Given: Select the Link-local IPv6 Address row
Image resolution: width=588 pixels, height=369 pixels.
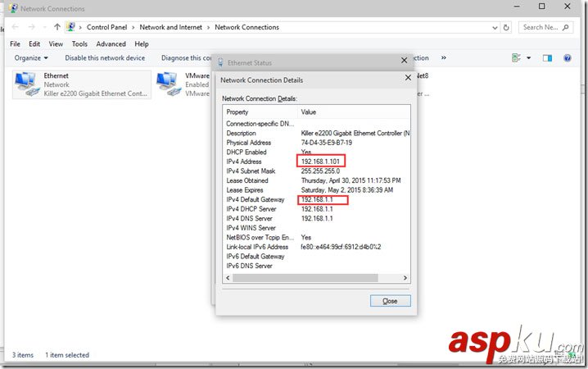Looking at the screenshot, I should click(317, 247).
